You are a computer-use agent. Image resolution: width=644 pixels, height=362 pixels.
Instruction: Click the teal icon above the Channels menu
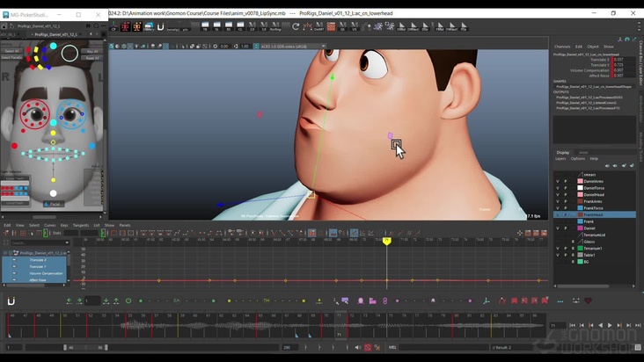coord(627,40)
